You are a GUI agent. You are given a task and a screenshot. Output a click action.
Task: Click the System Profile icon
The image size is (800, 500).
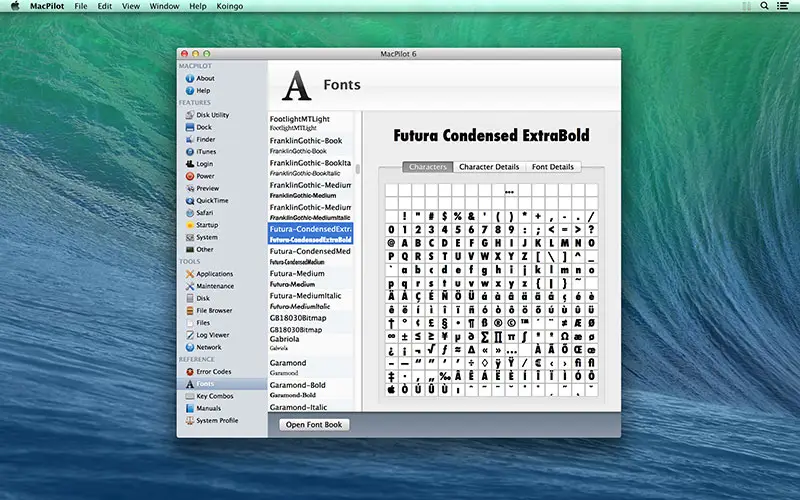pos(190,421)
